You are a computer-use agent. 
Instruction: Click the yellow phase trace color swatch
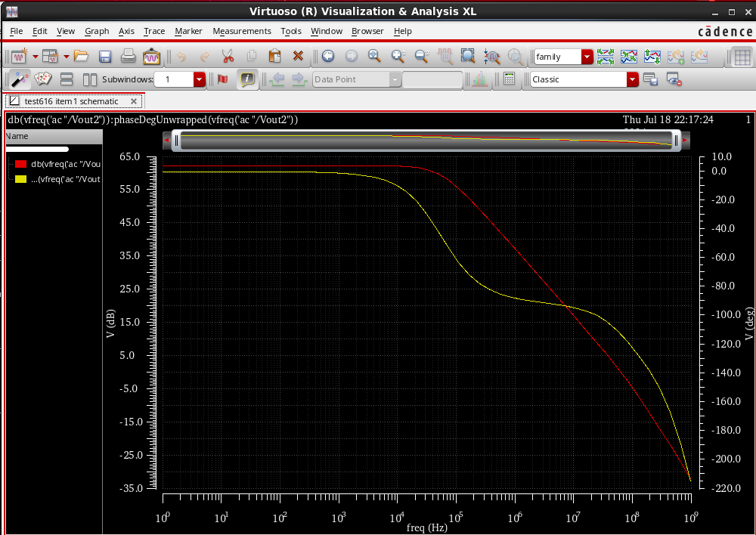pos(20,179)
